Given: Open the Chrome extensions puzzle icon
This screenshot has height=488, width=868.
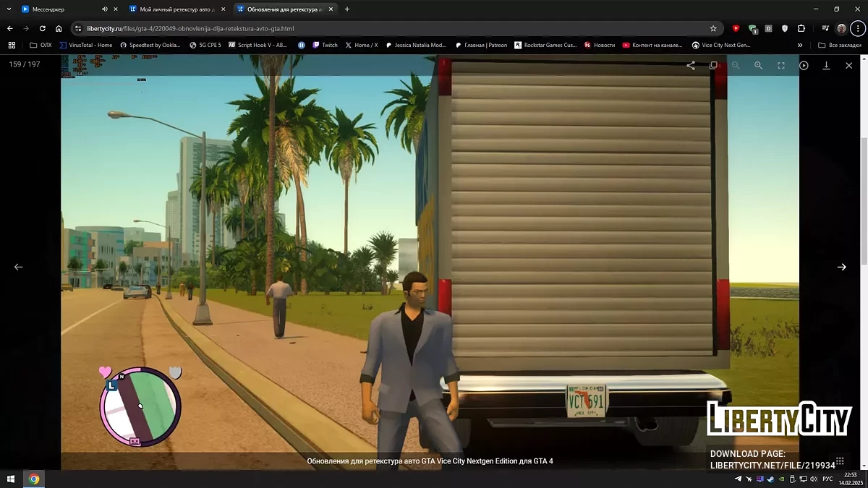Looking at the screenshot, I should coord(801,29).
